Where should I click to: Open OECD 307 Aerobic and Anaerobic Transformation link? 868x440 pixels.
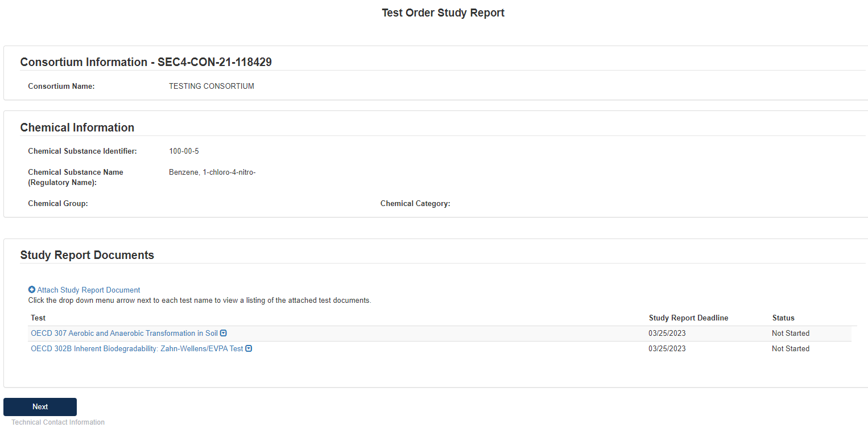(x=124, y=334)
